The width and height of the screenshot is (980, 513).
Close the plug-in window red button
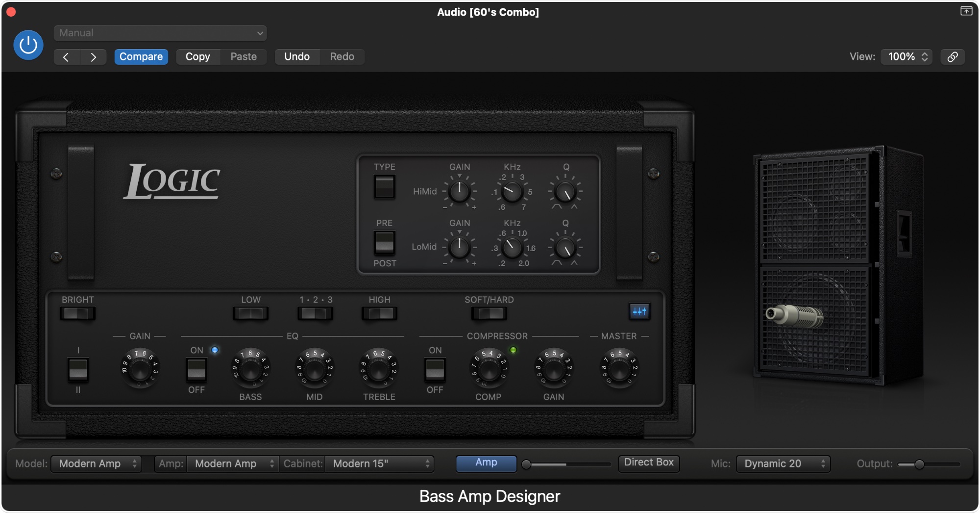(x=11, y=12)
